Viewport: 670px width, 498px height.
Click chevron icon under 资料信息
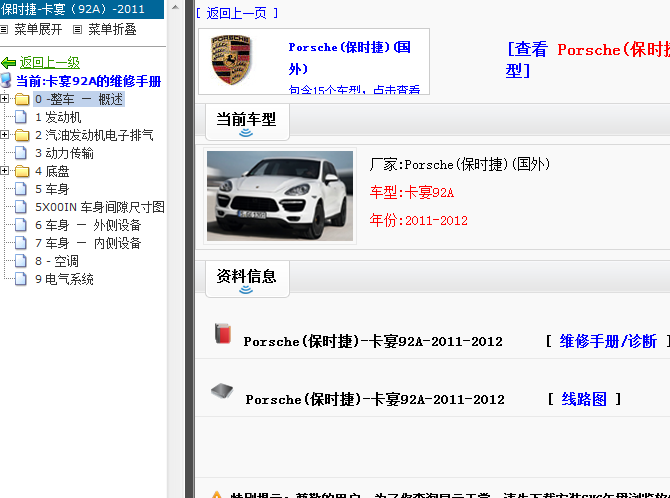(x=246, y=290)
